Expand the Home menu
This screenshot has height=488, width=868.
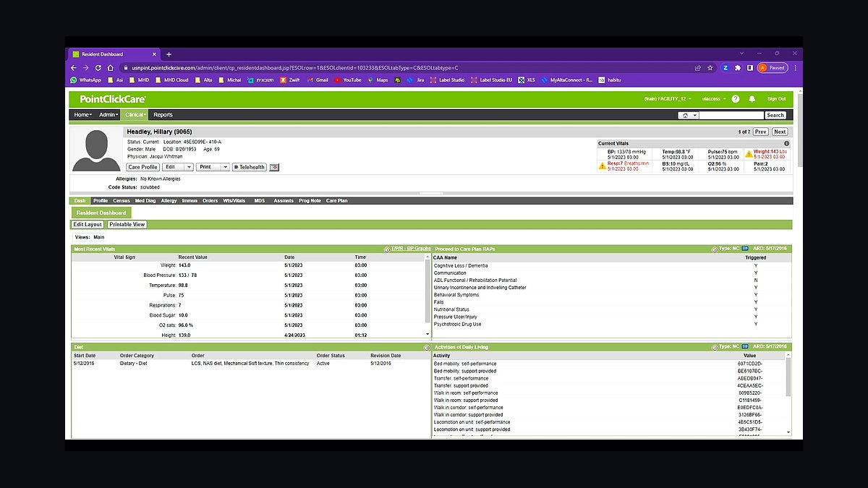tap(82, 115)
